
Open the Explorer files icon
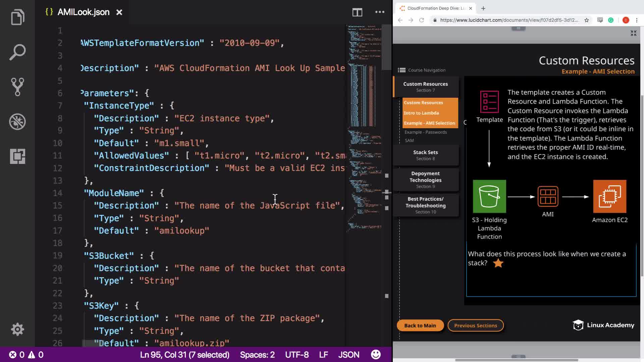[x=17, y=17]
